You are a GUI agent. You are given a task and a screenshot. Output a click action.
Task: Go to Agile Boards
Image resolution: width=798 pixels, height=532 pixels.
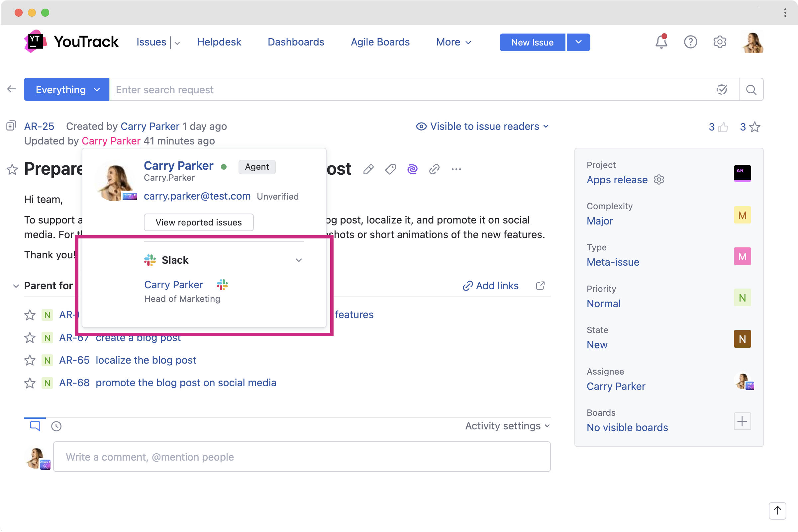[380, 42]
